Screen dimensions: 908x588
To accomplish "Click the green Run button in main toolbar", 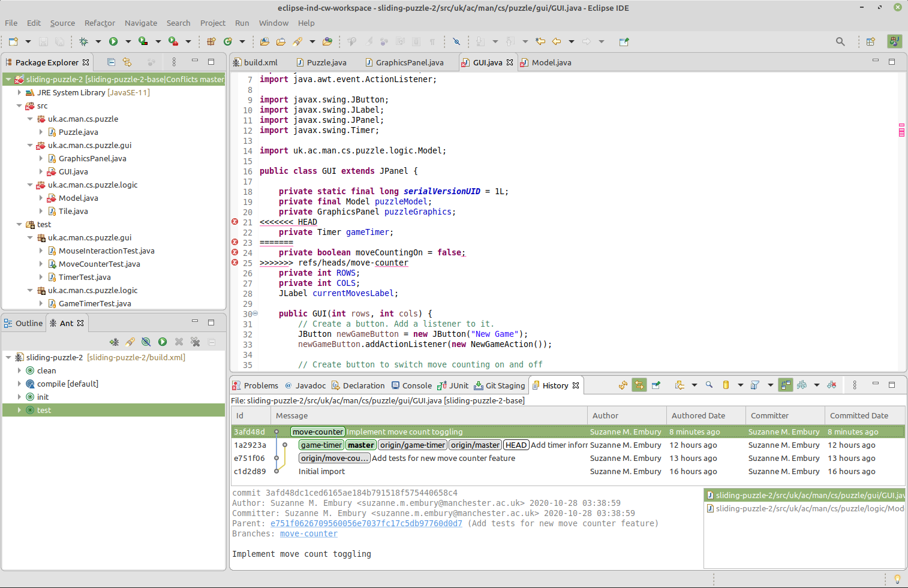I will [113, 41].
